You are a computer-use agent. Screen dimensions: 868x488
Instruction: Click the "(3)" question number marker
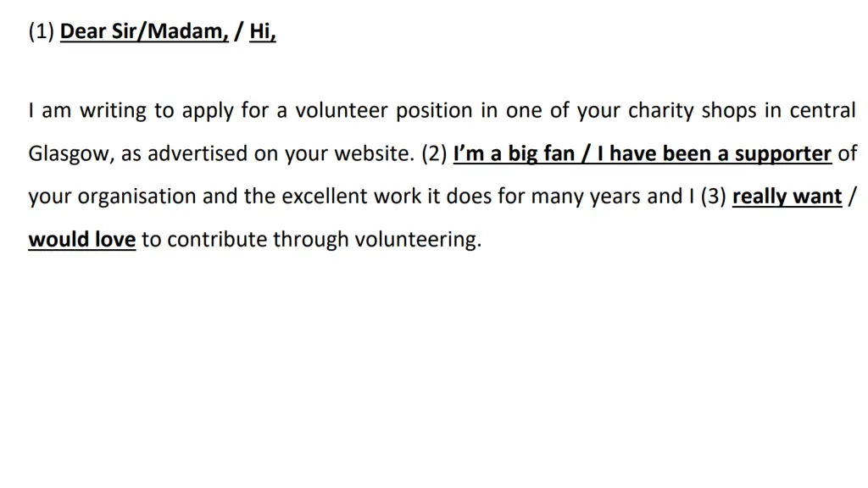click(x=713, y=197)
